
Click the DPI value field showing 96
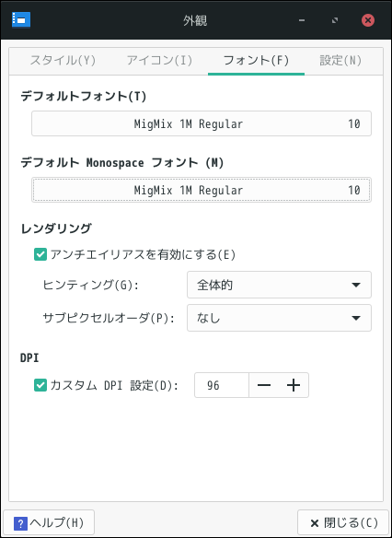[222, 385]
